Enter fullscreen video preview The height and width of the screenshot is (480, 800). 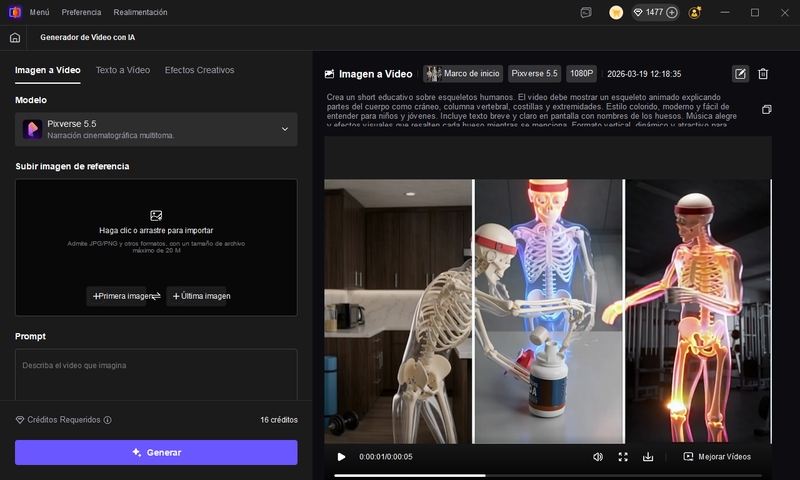(623, 456)
